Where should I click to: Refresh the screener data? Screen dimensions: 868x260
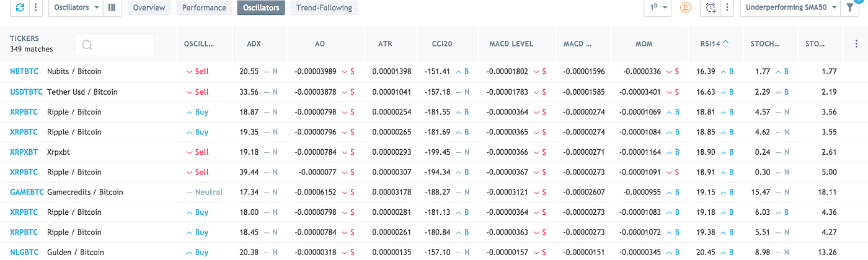21,7
